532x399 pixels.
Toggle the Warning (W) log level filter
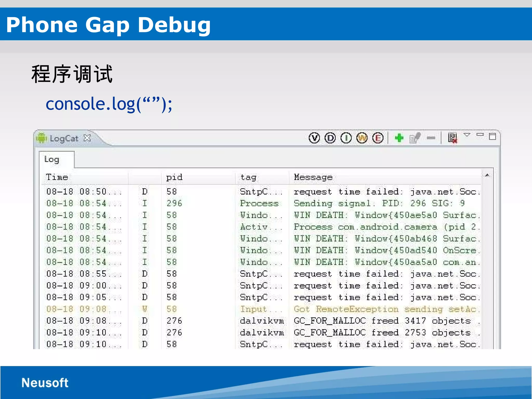click(362, 138)
